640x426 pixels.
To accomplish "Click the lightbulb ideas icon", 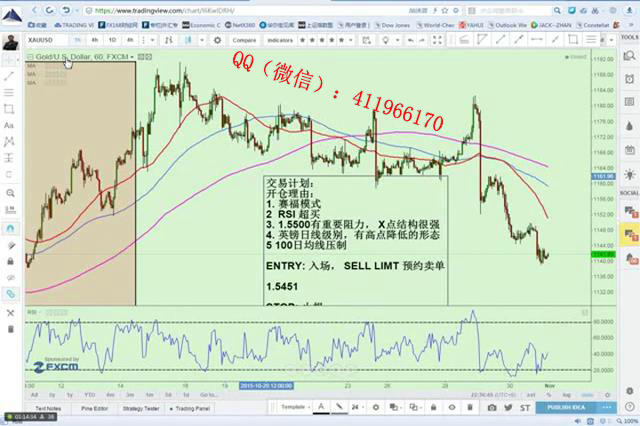I will click(x=385, y=40).
